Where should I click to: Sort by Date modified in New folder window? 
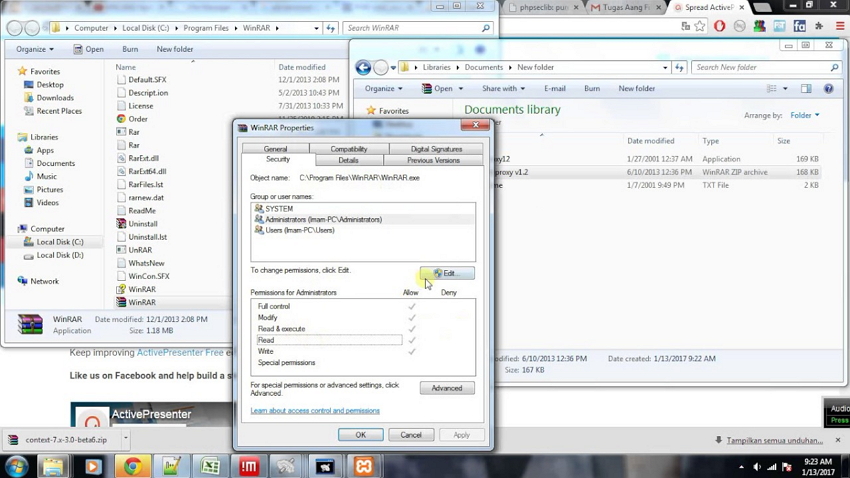(x=651, y=141)
